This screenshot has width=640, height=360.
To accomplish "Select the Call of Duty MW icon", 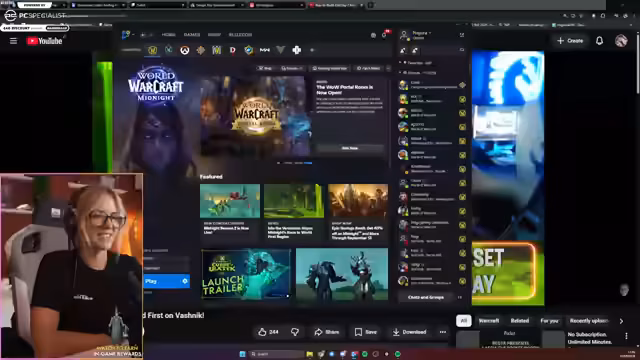I will (x=264, y=50).
